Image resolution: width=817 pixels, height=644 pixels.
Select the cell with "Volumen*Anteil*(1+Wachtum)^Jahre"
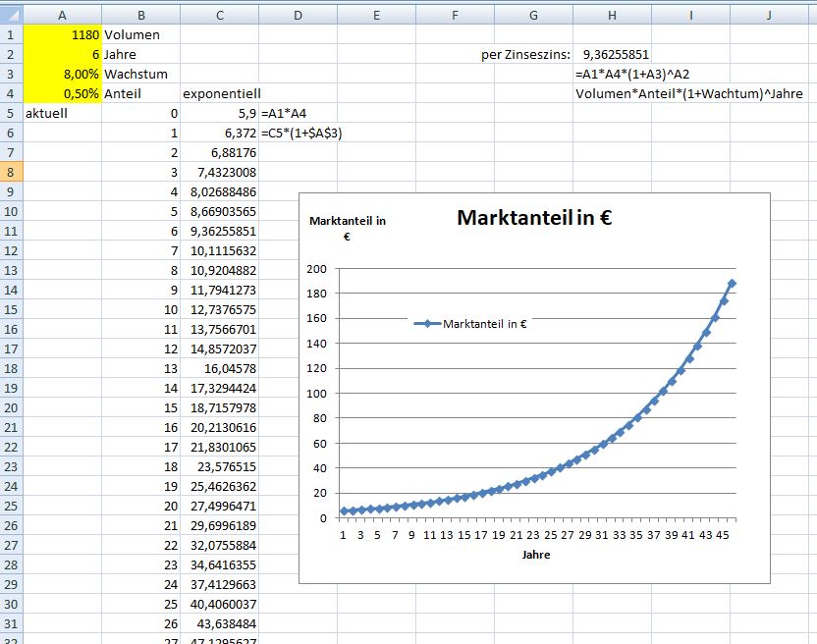click(689, 93)
